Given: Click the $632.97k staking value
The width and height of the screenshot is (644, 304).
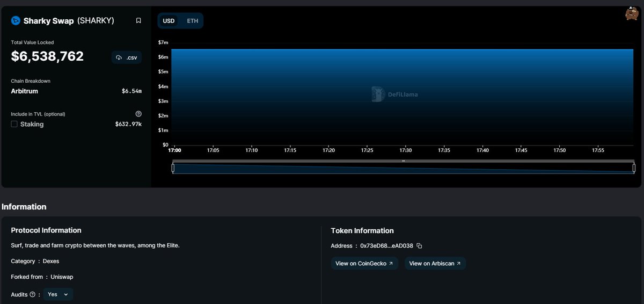Looking at the screenshot, I should click(x=128, y=125).
